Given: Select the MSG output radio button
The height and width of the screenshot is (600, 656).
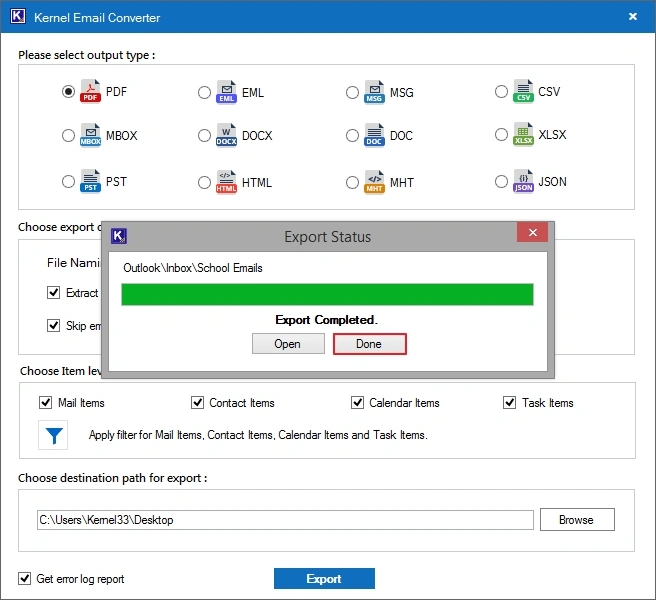Looking at the screenshot, I should (x=352, y=92).
